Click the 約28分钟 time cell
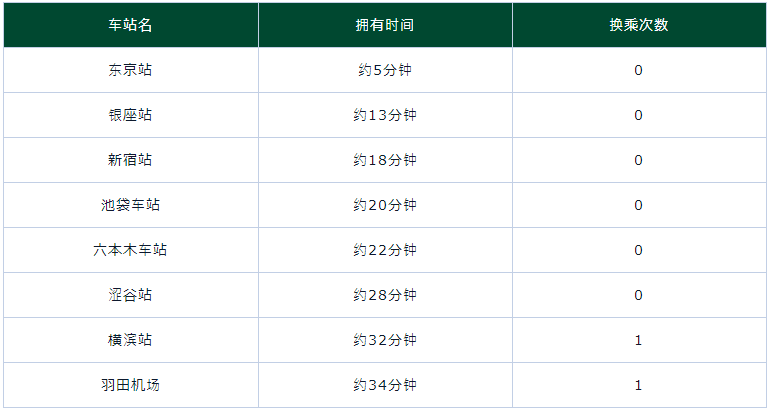 coord(385,295)
